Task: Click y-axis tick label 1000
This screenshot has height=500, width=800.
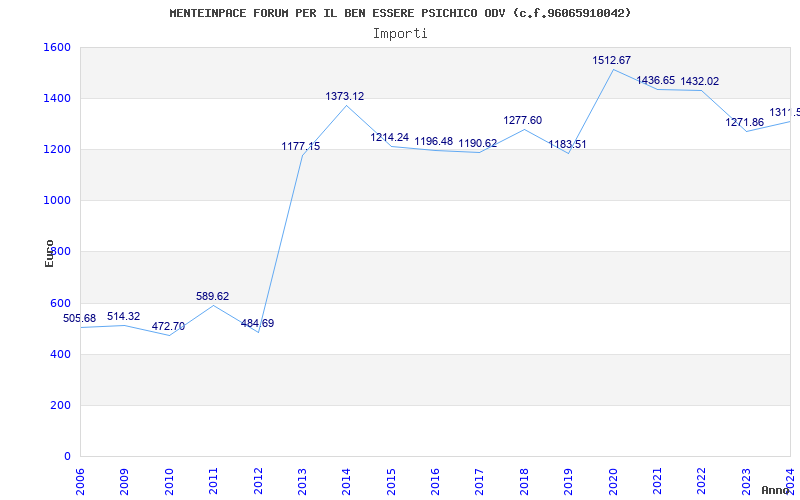Action: pyautogui.click(x=57, y=201)
